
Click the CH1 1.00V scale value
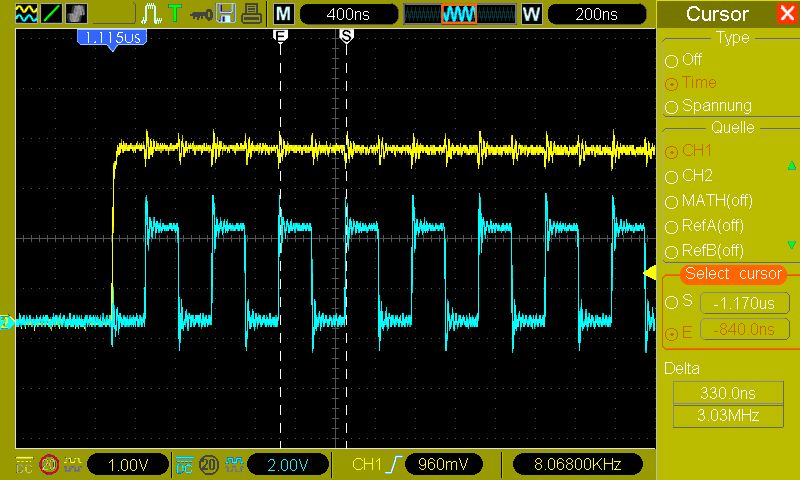128,465
